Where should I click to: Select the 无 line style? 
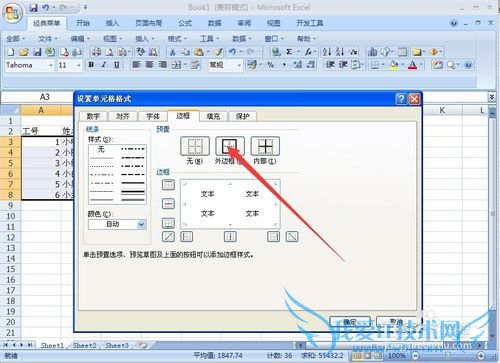coord(101,149)
